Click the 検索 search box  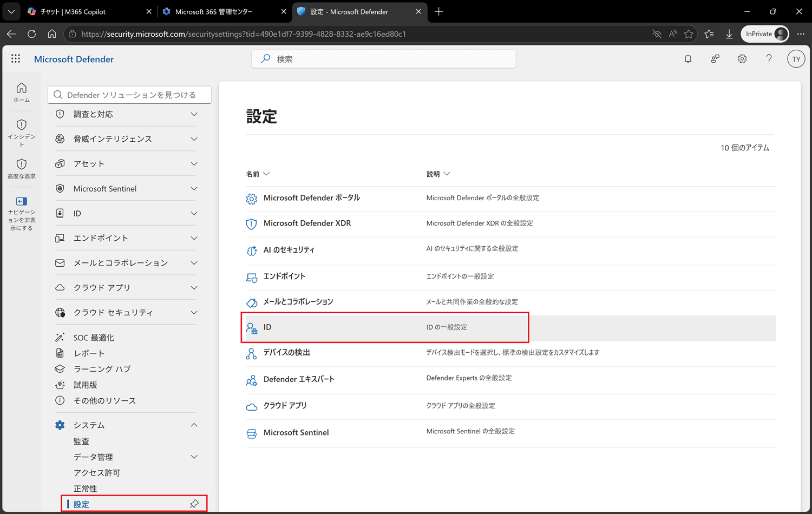tap(384, 59)
